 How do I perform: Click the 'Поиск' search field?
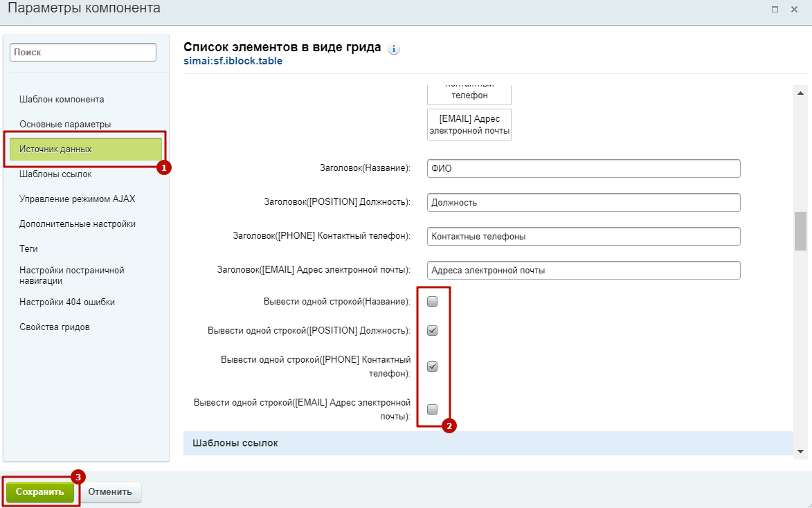point(83,52)
